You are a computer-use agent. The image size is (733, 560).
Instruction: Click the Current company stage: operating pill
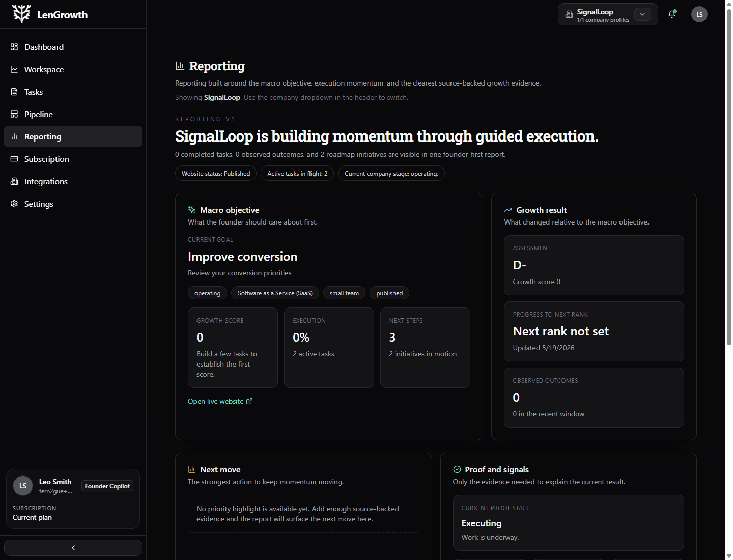tap(391, 173)
